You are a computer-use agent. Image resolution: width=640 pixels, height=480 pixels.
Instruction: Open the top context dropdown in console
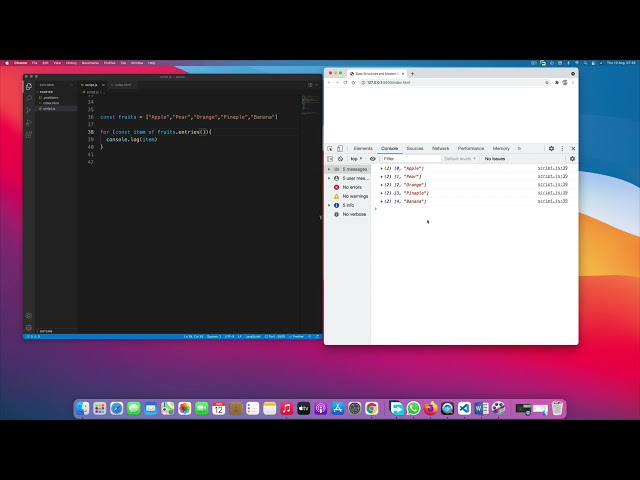click(356, 159)
